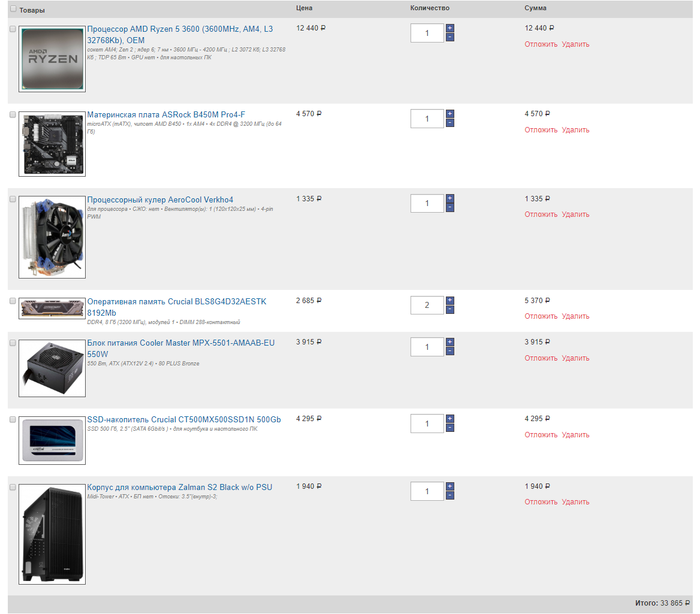This screenshot has height=614, width=700.
Task: Click quantity field of Ryzen 5 3600
Action: 427,33
